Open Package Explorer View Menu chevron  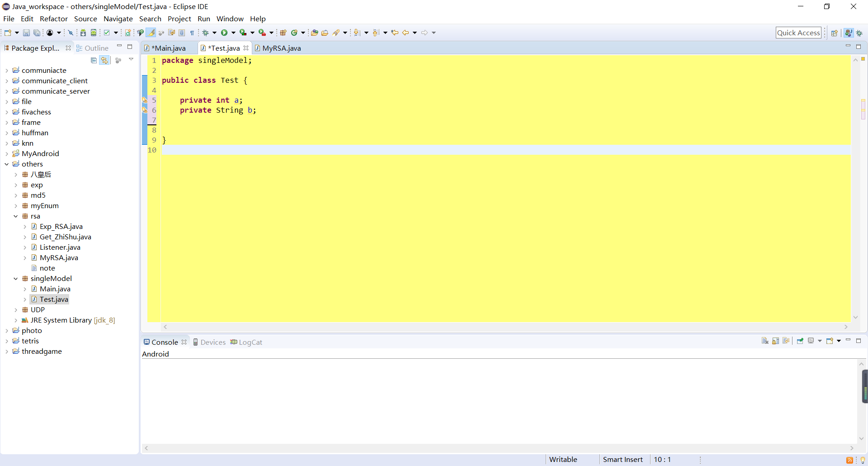point(131,59)
